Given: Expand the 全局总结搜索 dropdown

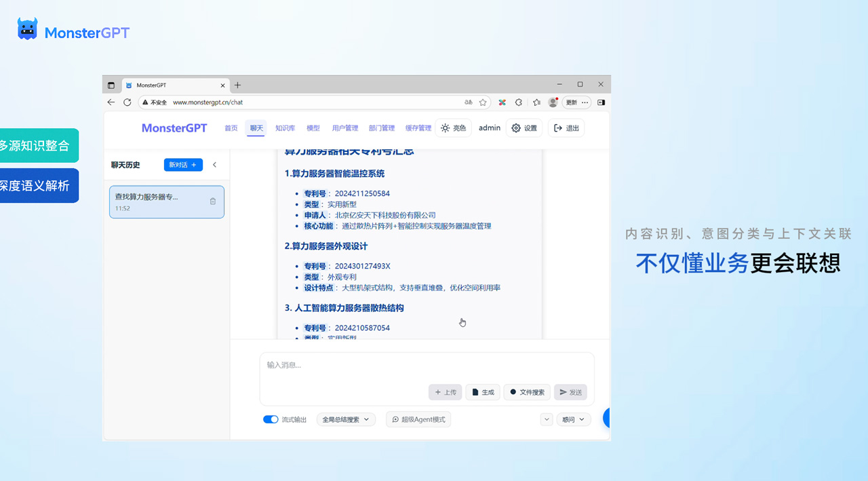Looking at the screenshot, I should coord(346,419).
